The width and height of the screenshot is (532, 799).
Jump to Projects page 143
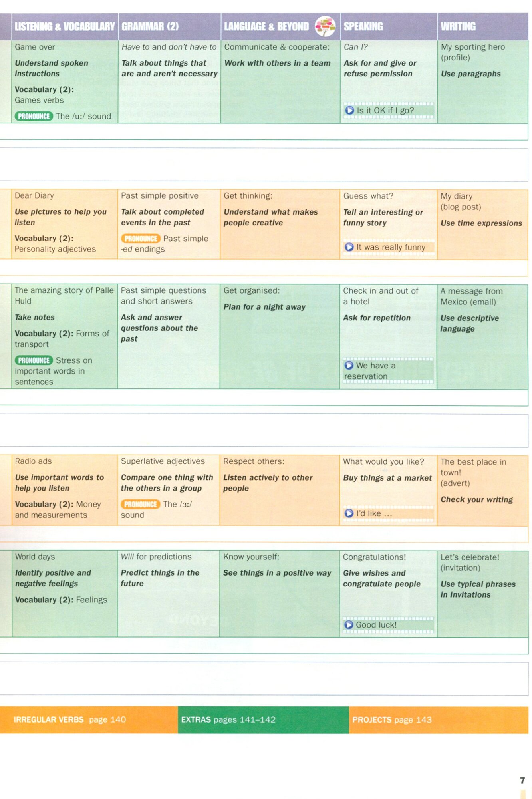392,719
